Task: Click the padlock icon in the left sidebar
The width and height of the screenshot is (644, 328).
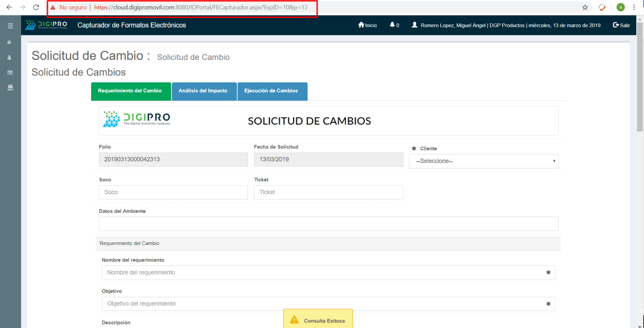Action: point(9,42)
